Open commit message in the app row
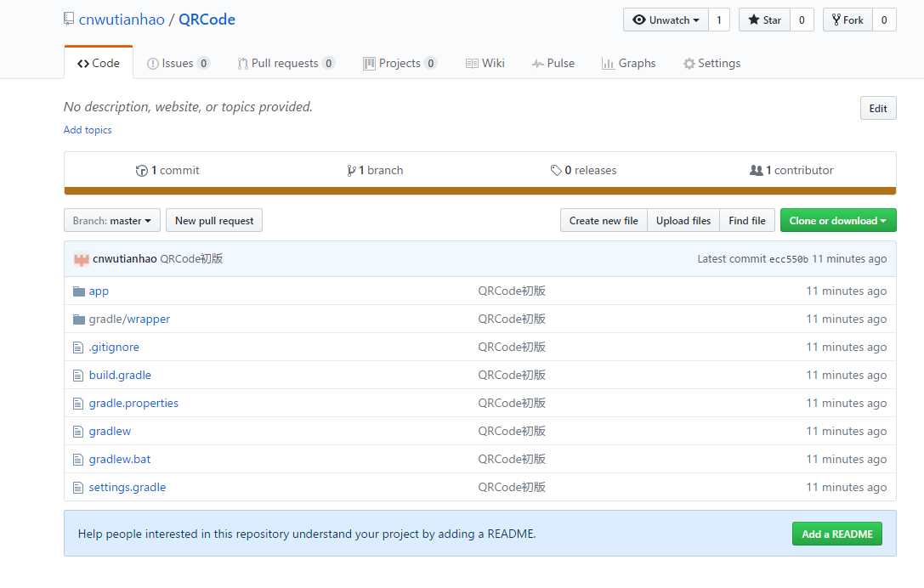The height and width of the screenshot is (588, 924). click(512, 291)
